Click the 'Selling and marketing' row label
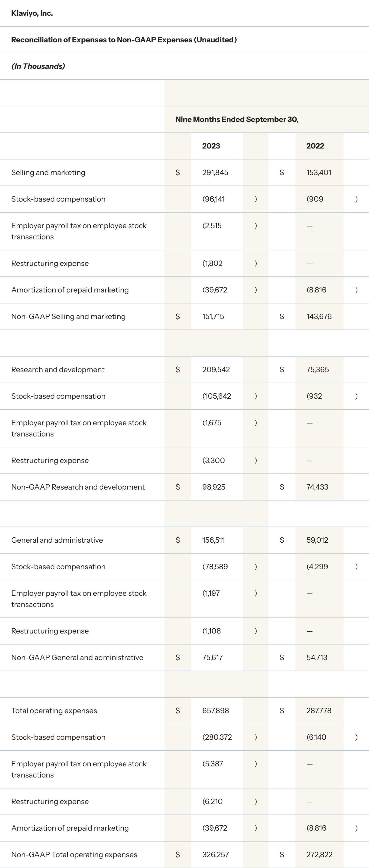Screen dimensions: 369x868 click(x=48, y=172)
